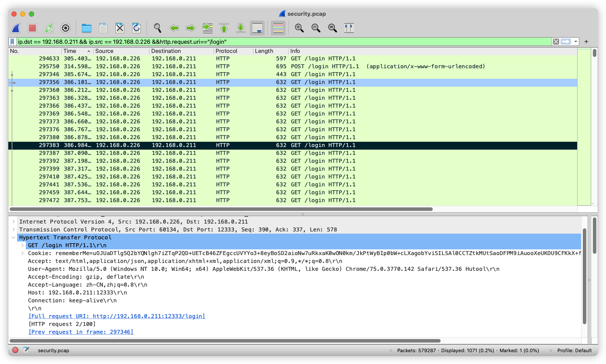Viewport: 606px width, 364px height.
Task: Select packet 297472 row
Action: (293, 200)
